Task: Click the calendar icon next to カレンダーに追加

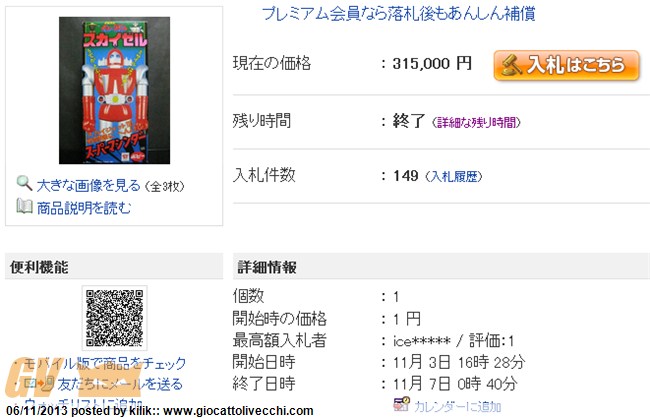Action: point(401,405)
